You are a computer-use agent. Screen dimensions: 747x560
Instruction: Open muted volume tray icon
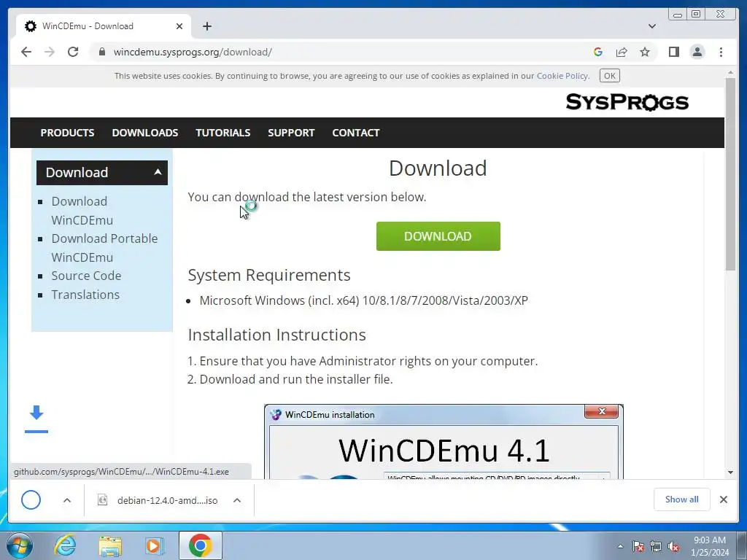[x=673, y=546]
